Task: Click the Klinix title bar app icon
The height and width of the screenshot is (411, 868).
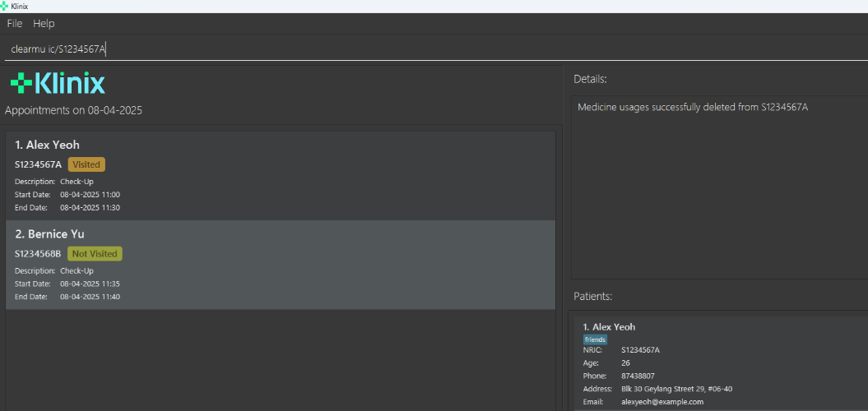Action: 5,6
